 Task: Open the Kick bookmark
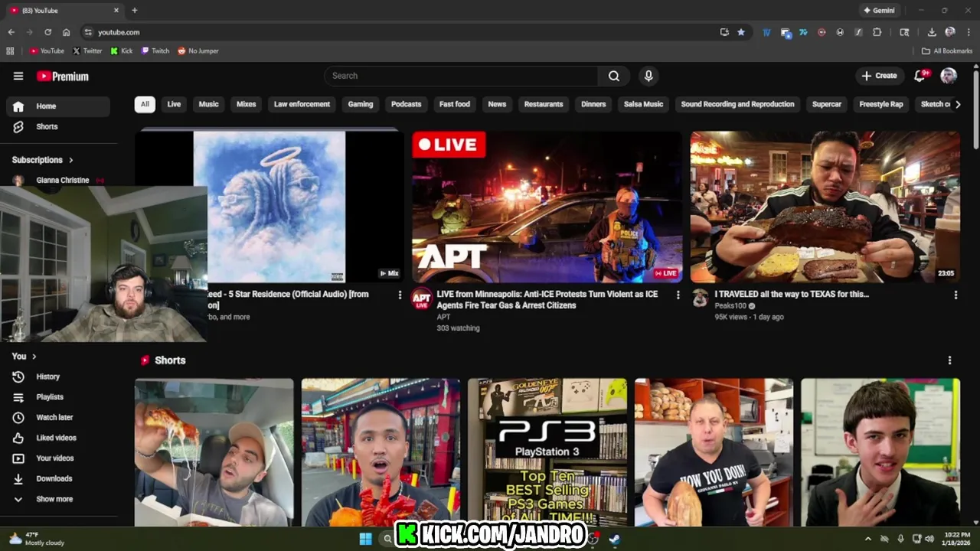[x=122, y=51]
